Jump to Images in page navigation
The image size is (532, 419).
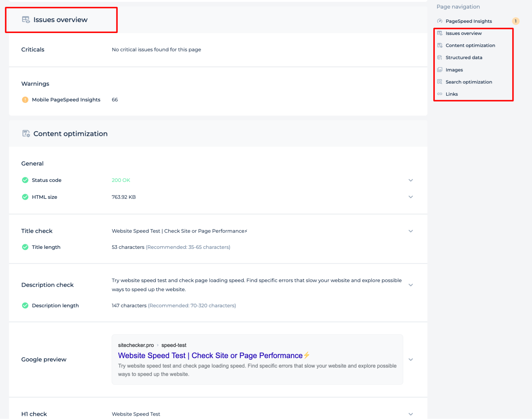click(x=454, y=70)
